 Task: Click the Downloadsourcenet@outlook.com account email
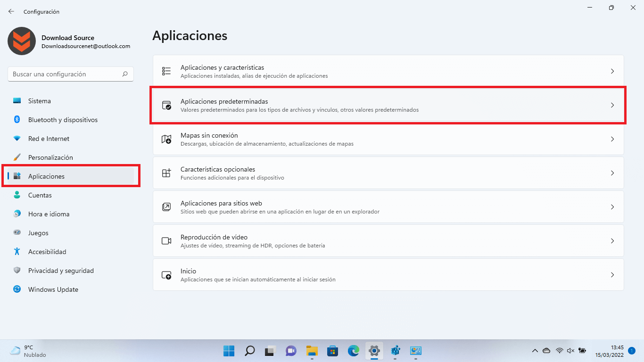pos(86,46)
